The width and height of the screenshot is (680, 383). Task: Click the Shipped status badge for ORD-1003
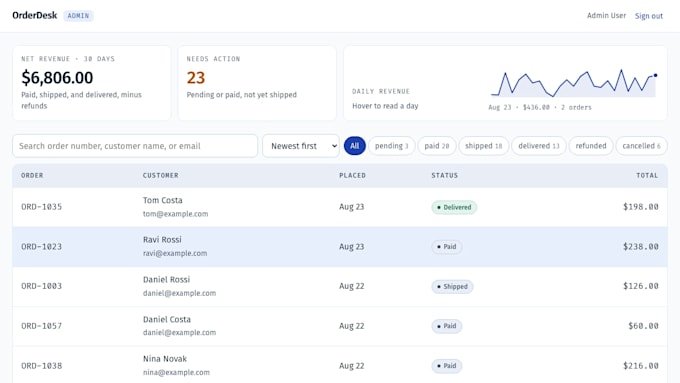tap(452, 287)
